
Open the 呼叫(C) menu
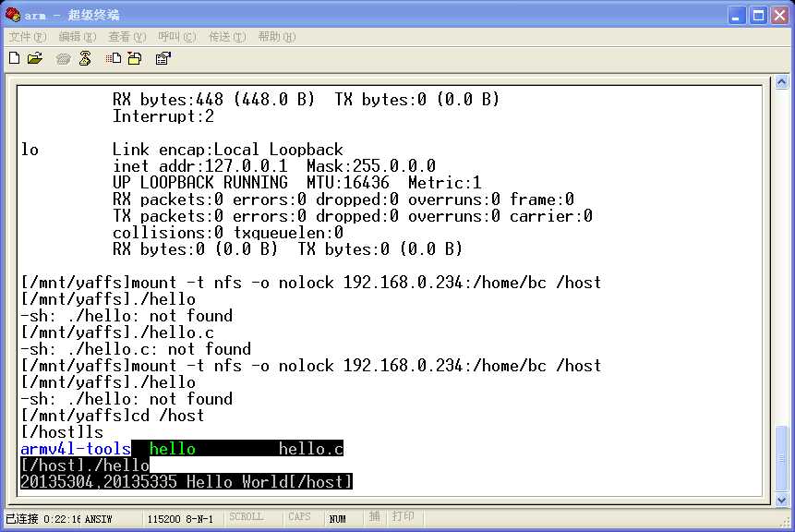click(x=177, y=37)
